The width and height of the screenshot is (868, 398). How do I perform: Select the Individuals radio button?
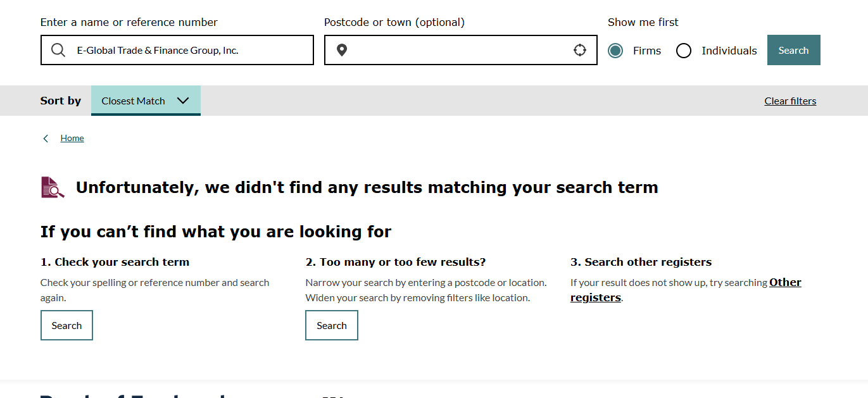pyautogui.click(x=684, y=51)
